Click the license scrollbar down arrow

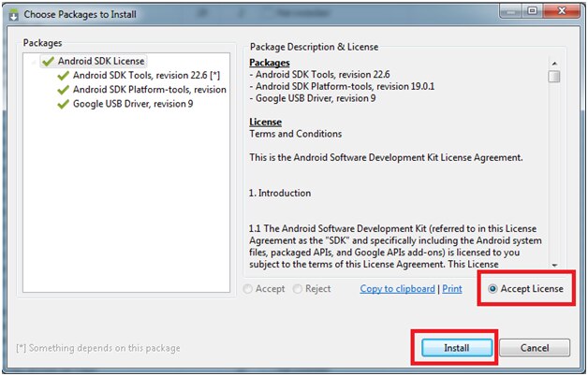554,265
